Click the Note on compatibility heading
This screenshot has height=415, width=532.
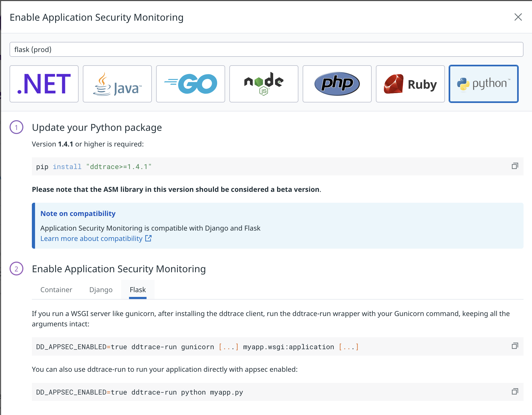click(x=78, y=213)
